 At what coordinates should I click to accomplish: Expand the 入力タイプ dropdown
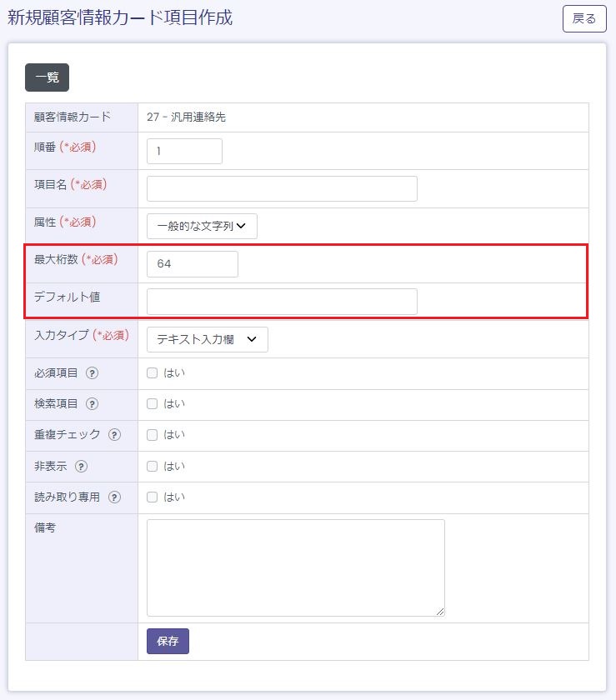pos(207,339)
